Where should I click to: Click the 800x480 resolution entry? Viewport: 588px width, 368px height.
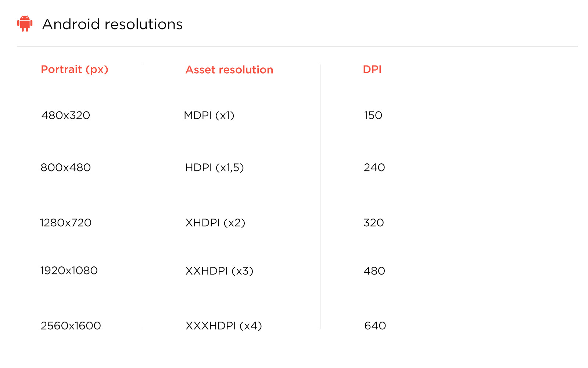[66, 168]
